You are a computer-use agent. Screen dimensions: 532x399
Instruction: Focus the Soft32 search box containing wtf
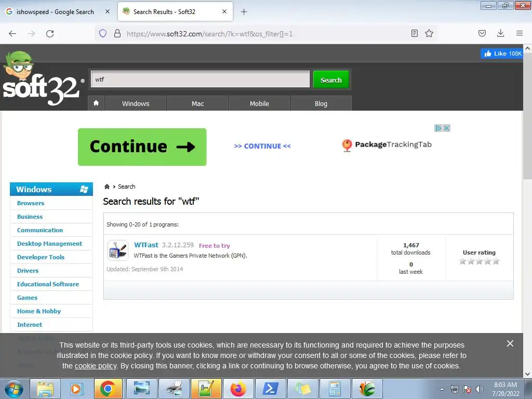(200, 79)
